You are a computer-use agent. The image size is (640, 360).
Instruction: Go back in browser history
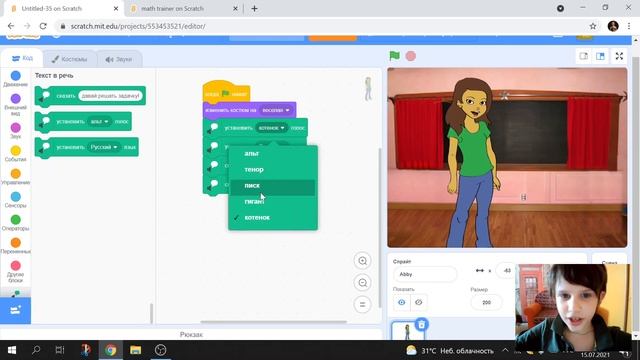tap(11, 26)
